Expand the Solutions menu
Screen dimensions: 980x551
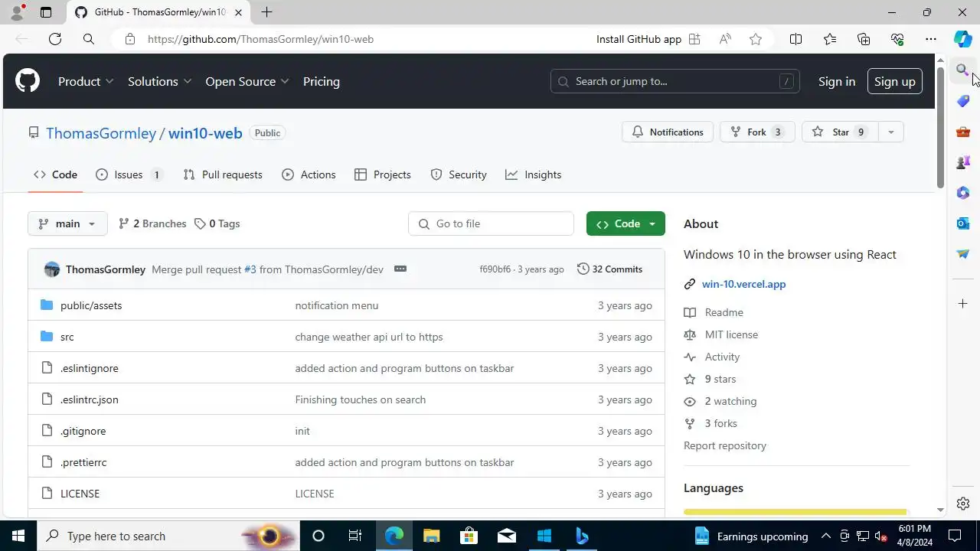coord(159,81)
